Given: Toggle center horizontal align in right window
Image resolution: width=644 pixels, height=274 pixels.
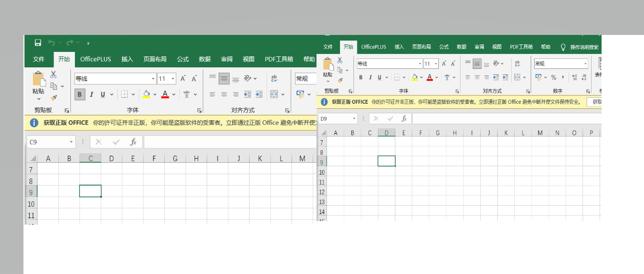Looking at the screenshot, I should pos(477,77).
